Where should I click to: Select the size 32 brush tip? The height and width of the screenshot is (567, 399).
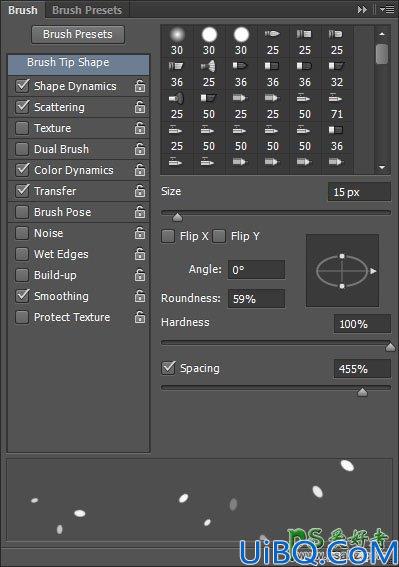pyautogui.click(x=337, y=73)
